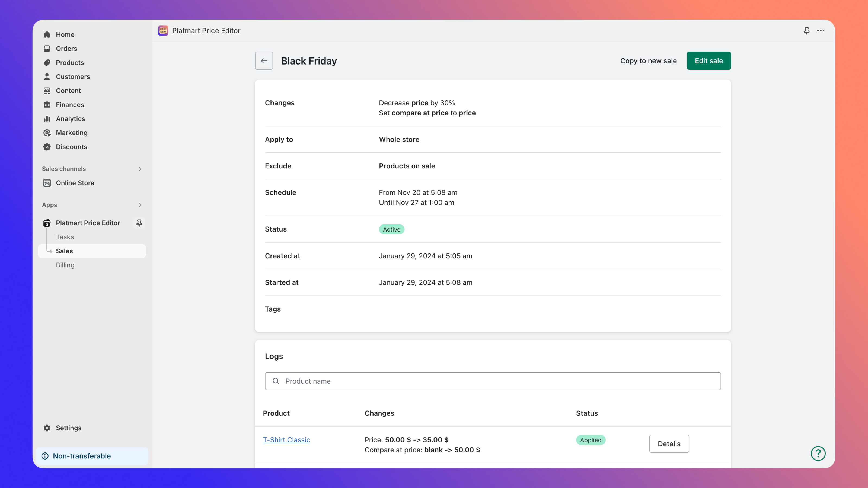Open the help question mark icon
The width and height of the screenshot is (868, 488).
pyautogui.click(x=818, y=453)
